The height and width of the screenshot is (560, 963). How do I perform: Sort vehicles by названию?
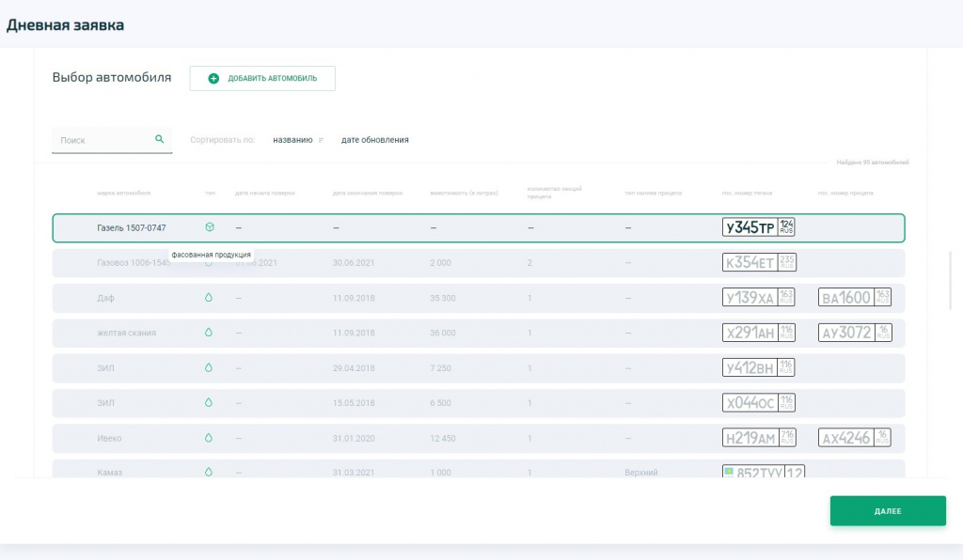pyautogui.click(x=292, y=140)
